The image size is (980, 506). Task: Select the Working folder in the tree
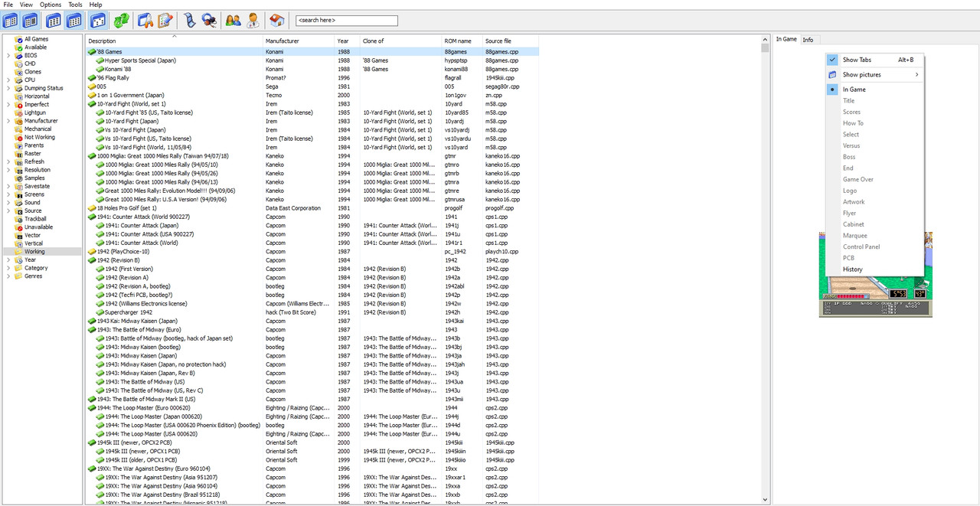pyautogui.click(x=34, y=252)
